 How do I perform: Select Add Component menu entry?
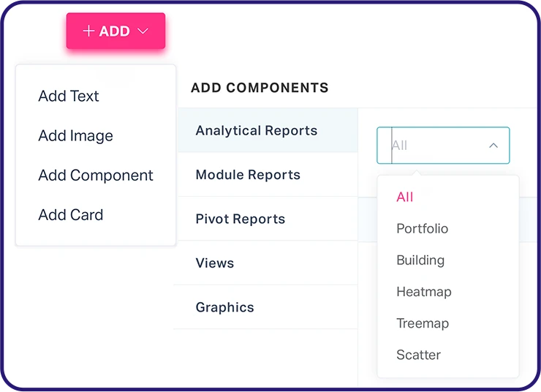pos(96,176)
